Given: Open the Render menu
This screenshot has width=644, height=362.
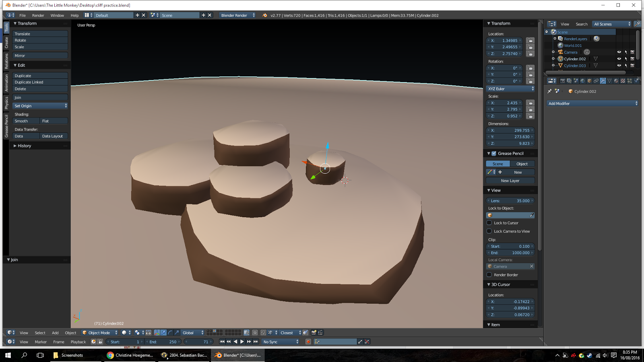Looking at the screenshot, I should pos(38,15).
